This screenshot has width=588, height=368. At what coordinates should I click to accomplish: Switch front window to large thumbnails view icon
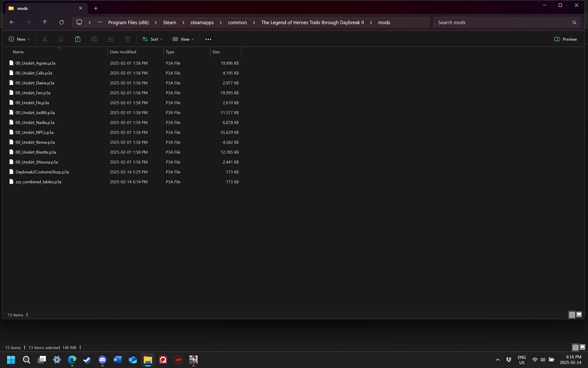pos(579,315)
